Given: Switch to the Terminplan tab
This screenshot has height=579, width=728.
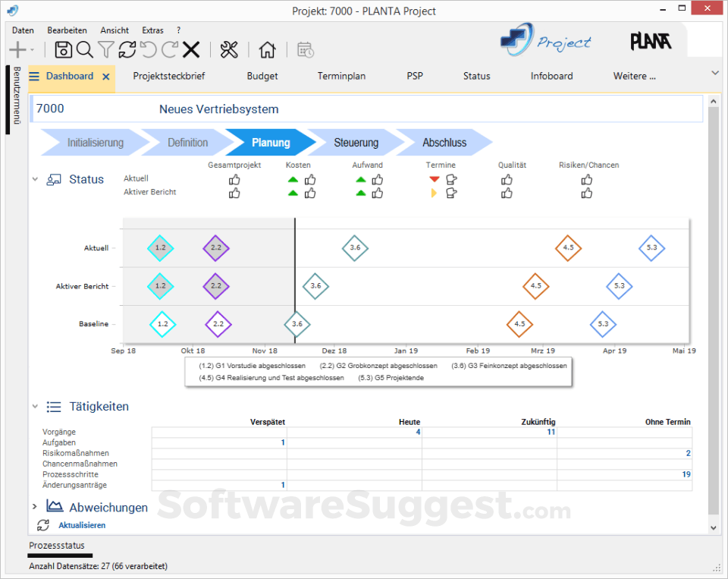Looking at the screenshot, I should click(341, 76).
